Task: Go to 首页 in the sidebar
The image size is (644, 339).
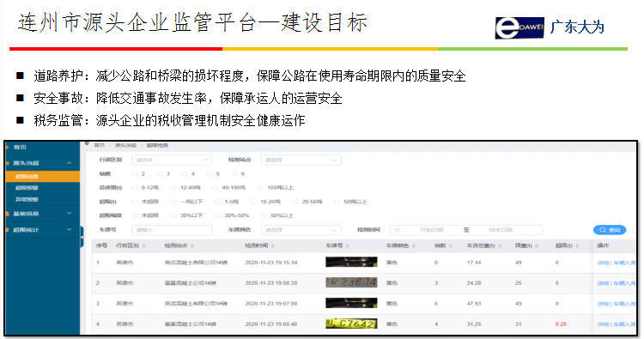Action: coord(20,147)
